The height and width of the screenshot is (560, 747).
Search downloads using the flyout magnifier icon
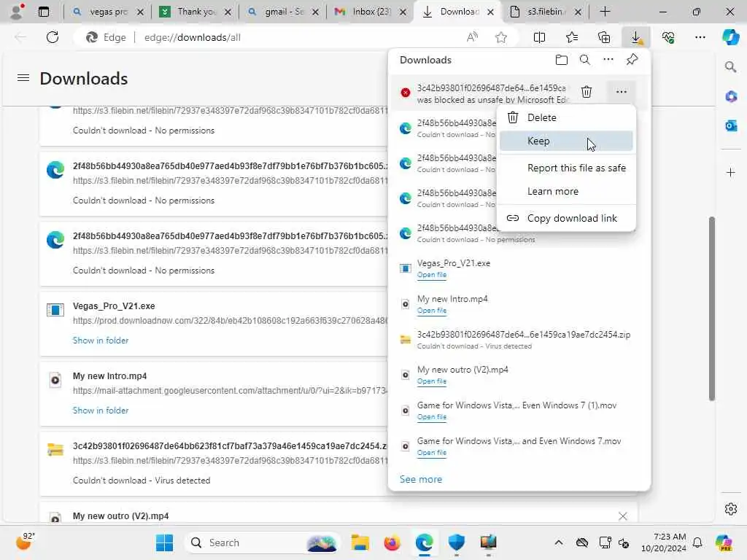point(585,60)
